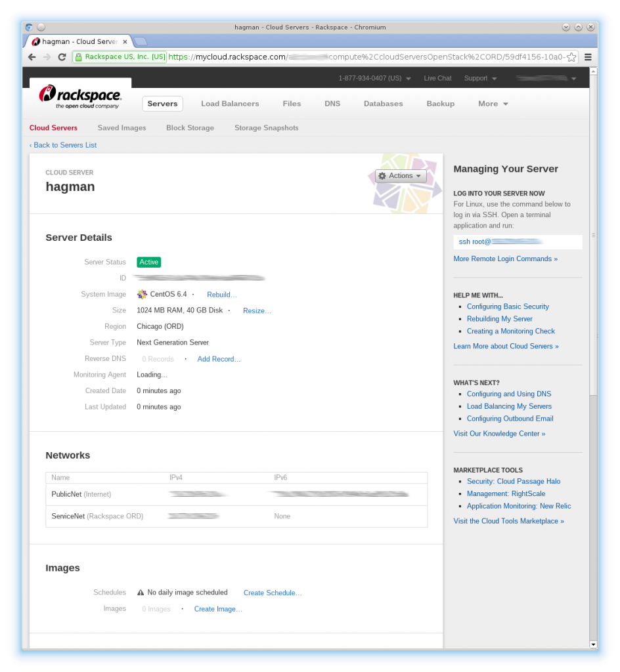Open More Remote Login Commands link

[x=506, y=259]
